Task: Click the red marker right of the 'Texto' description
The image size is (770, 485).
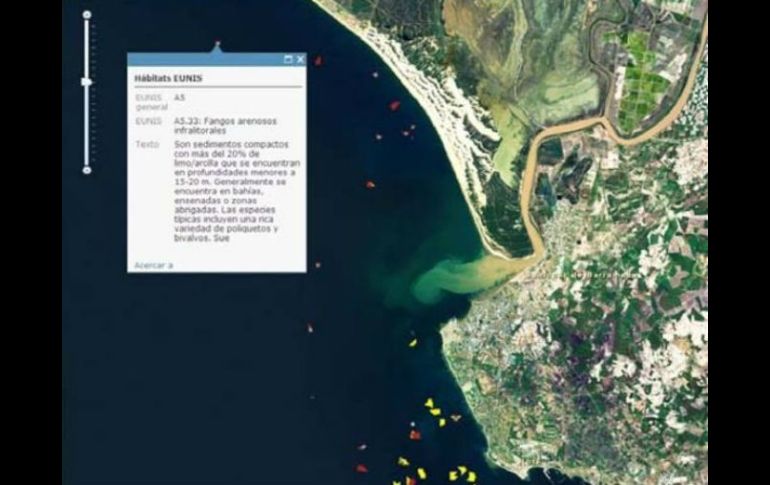Action: coord(370,184)
